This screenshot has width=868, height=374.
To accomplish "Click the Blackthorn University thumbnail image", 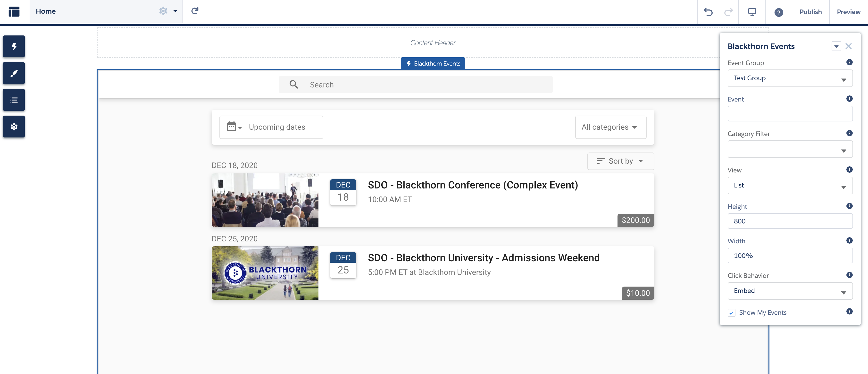I will tap(265, 273).
